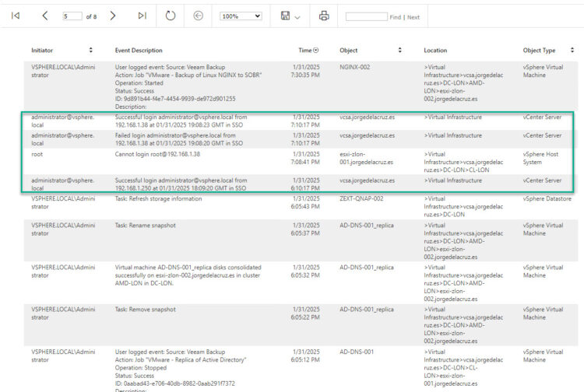Click the Find text search box

(365, 16)
